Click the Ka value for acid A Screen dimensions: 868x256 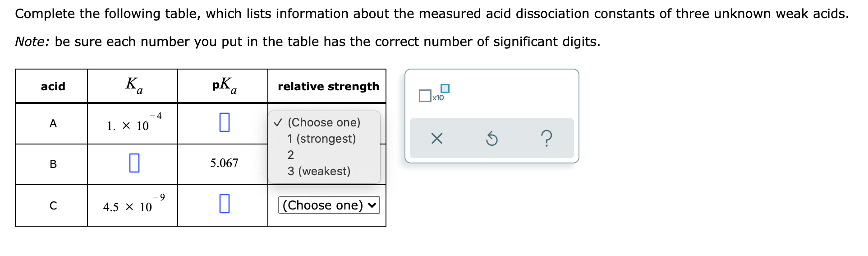coord(134,123)
